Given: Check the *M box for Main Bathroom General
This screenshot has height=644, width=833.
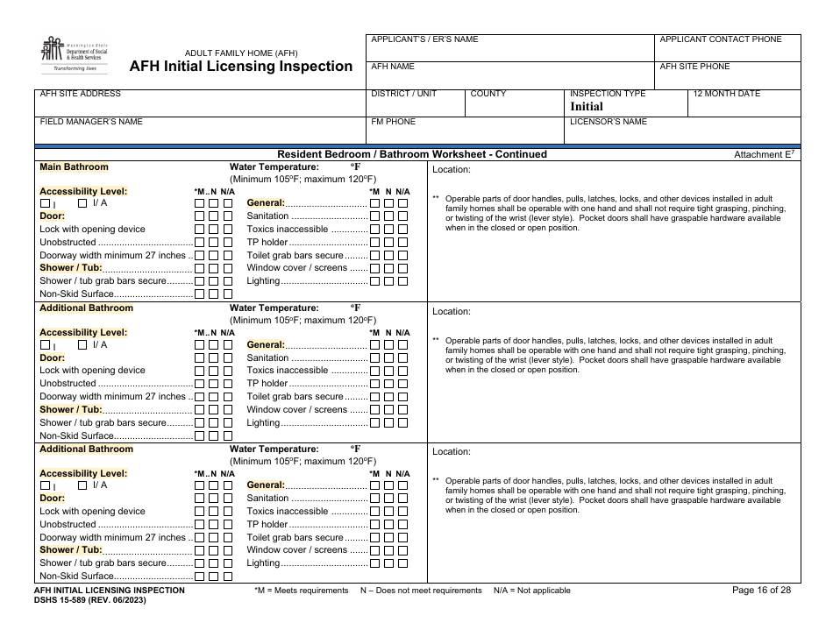Looking at the screenshot, I should [x=374, y=202].
